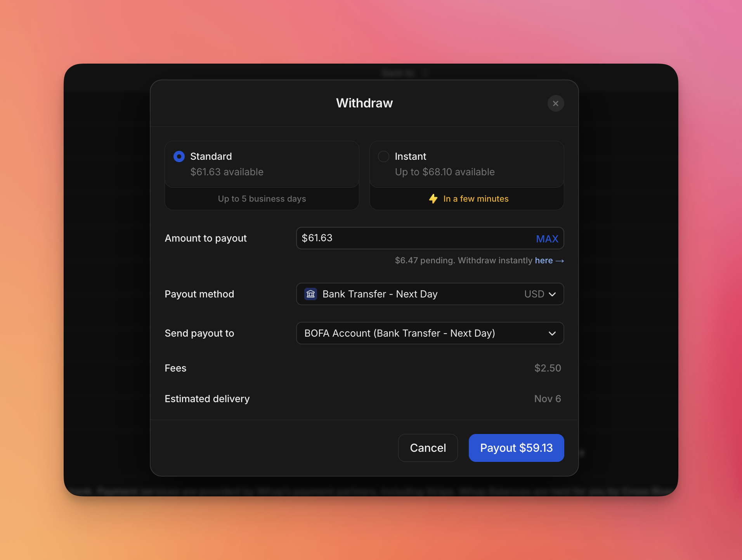This screenshot has height=560, width=742.
Task: Click the chevron next to USD
Action: coord(552,294)
